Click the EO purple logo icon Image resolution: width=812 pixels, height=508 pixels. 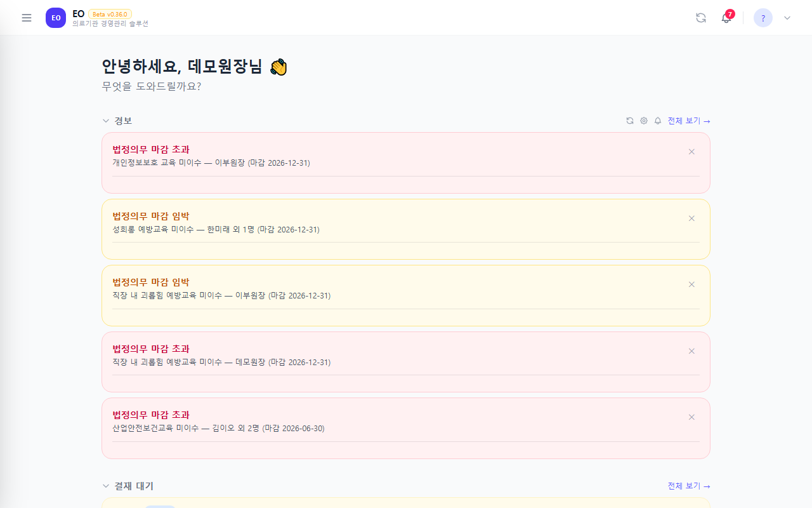point(56,18)
